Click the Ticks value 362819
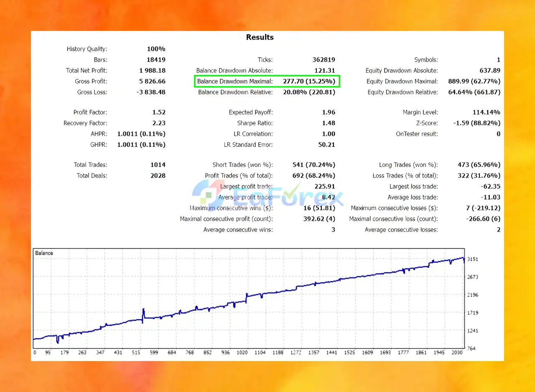The width and height of the screenshot is (535, 392). pyautogui.click(x=324, y=60)
